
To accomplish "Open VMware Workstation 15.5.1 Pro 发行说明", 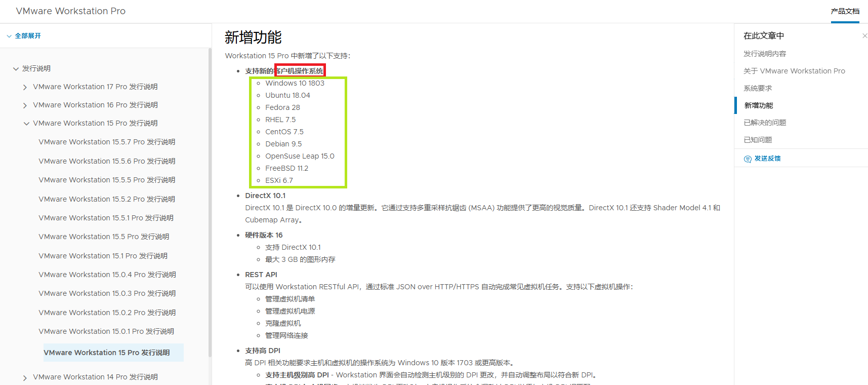I will click(106, 218).
